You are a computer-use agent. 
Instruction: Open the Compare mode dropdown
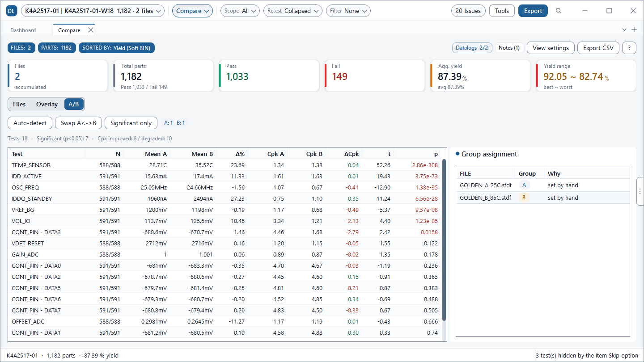coord(192,11)
